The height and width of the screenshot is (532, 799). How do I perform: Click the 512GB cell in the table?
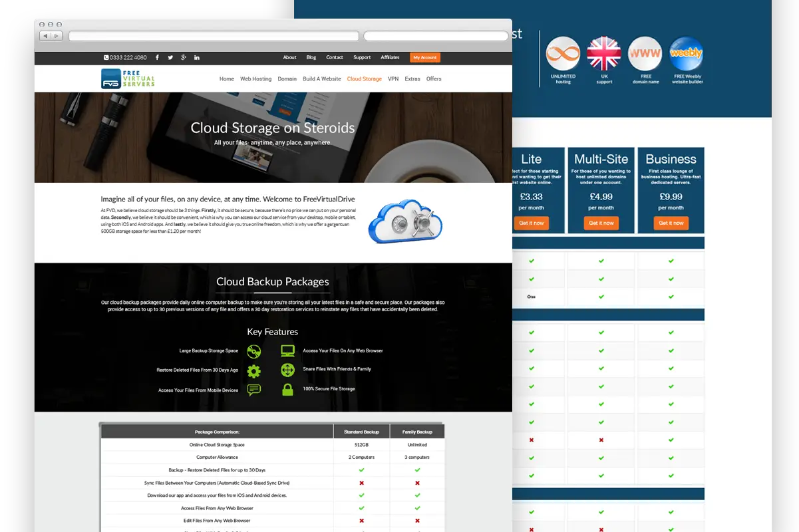click(x=361, y=445)
